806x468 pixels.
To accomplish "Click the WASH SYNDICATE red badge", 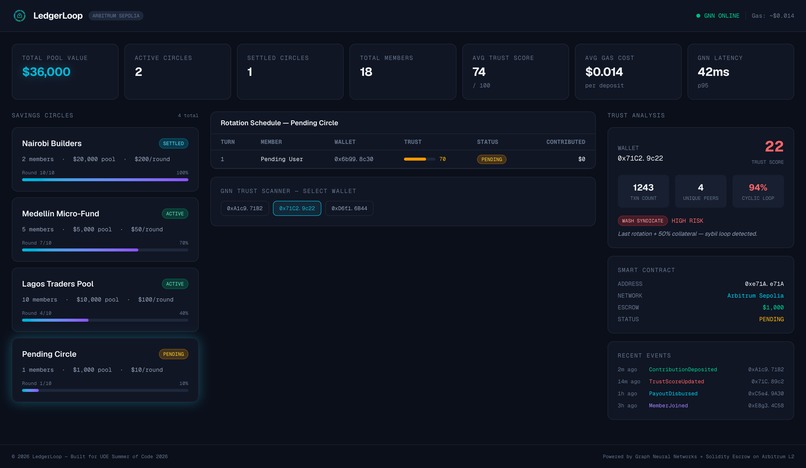I will pos(643,221).
